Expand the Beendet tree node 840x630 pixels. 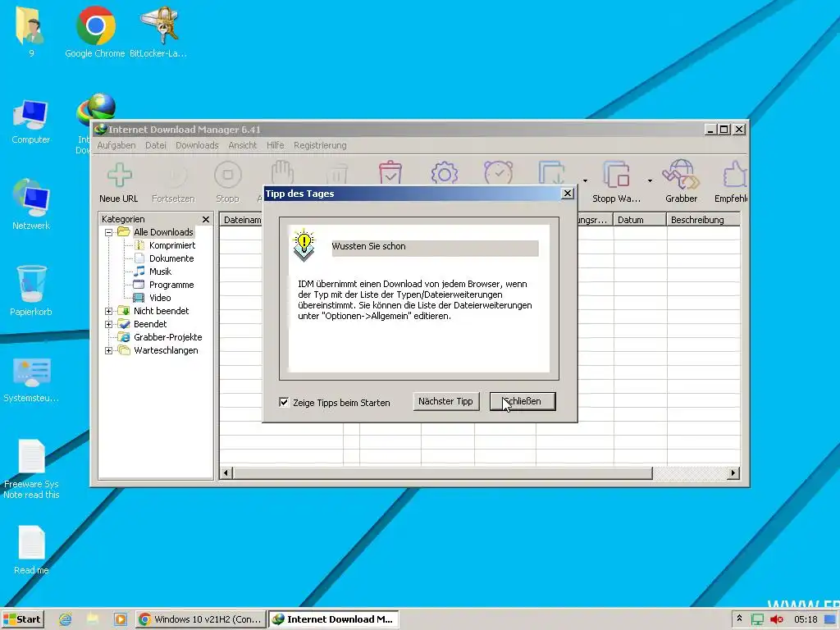(109, 324)
